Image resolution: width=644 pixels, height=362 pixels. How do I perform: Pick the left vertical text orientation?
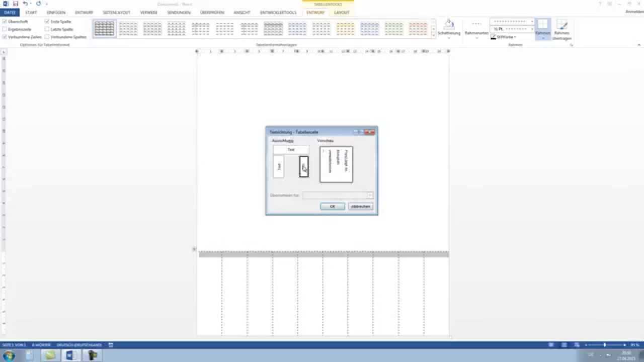[278, 166]
